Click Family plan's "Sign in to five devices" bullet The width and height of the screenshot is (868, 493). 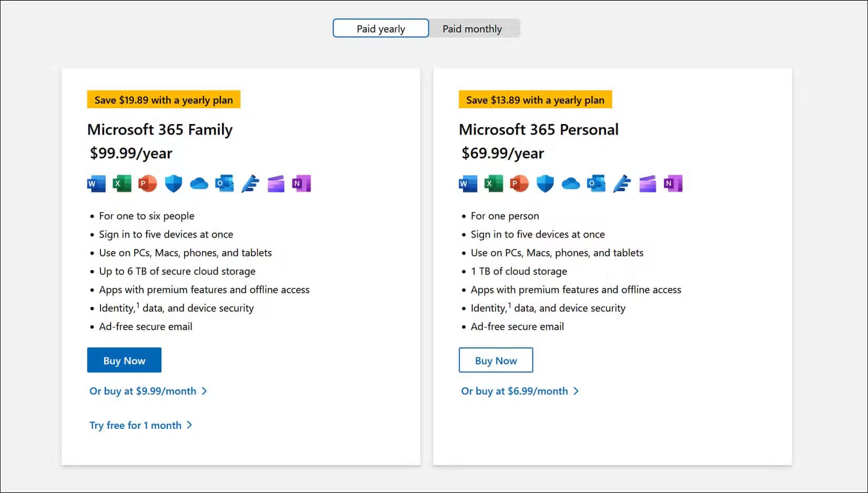(x=166, y=234)
